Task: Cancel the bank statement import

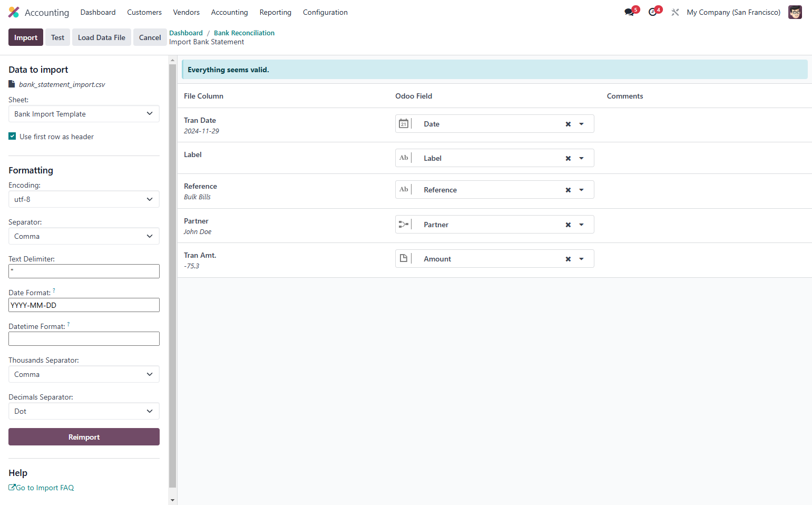Action: tap(150, 37)
